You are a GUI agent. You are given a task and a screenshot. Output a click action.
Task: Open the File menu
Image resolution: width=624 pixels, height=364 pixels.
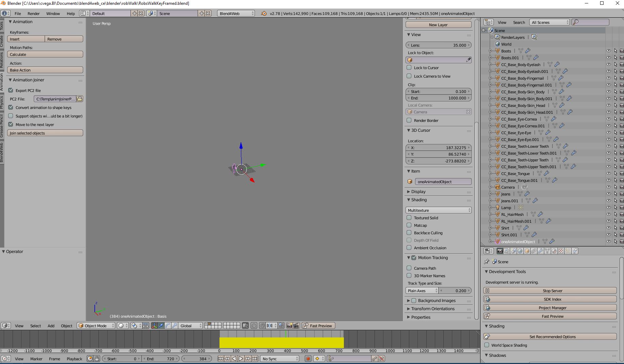pos(18,13)
